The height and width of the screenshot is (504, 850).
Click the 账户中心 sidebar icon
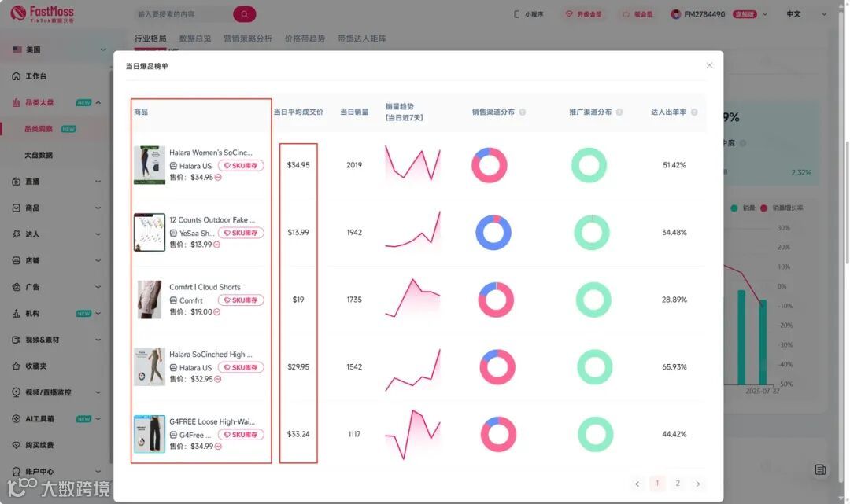(17, 472)
